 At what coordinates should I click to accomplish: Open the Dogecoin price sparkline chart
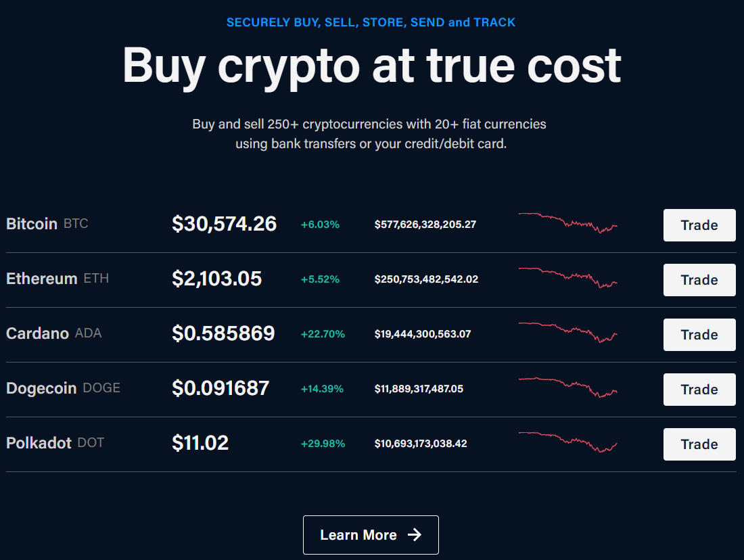(x=568, y=388)
